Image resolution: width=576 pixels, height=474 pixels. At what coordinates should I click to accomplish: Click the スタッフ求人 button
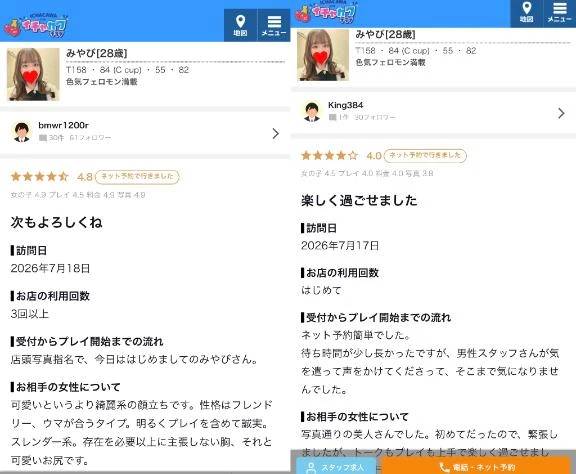coord(336,467)
